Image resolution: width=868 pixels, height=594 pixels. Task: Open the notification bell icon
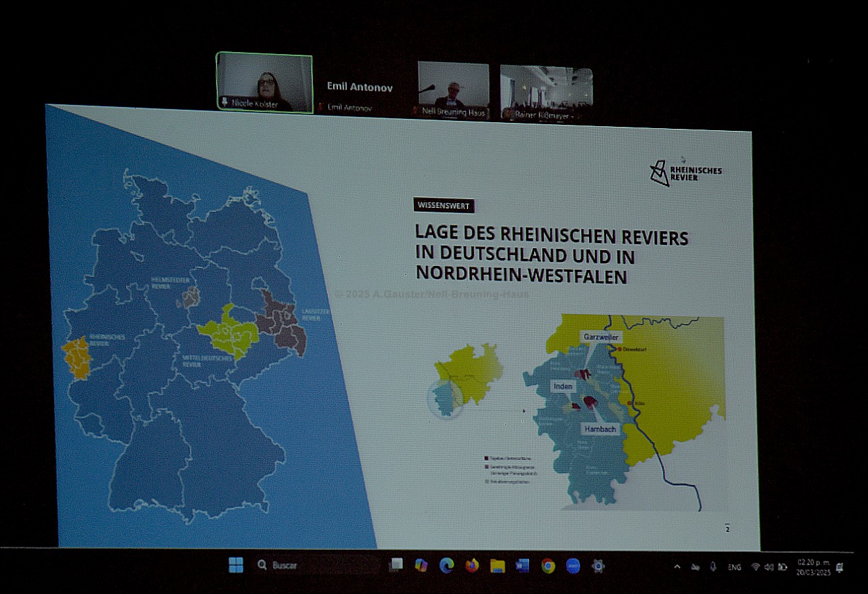pos(839,568)
